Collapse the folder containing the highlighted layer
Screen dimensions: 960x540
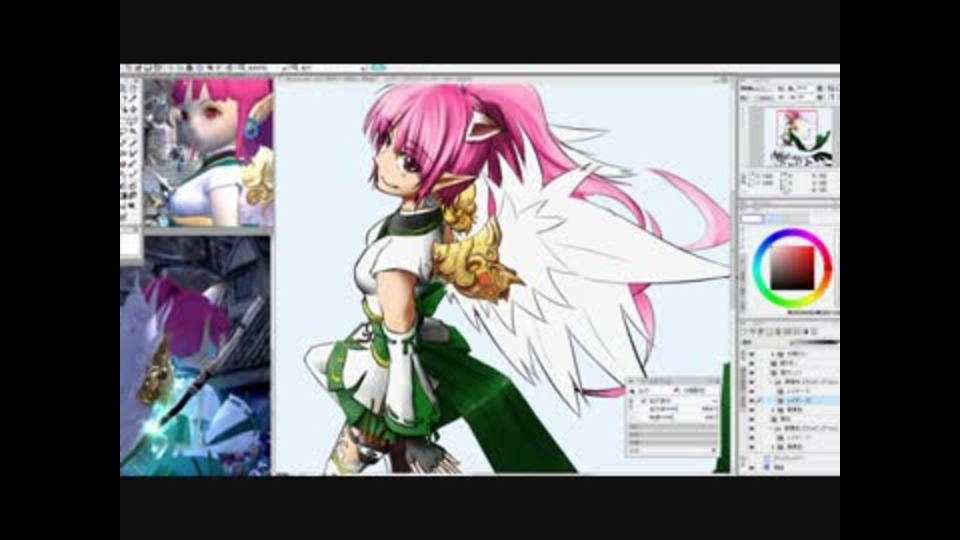point(771,381)
